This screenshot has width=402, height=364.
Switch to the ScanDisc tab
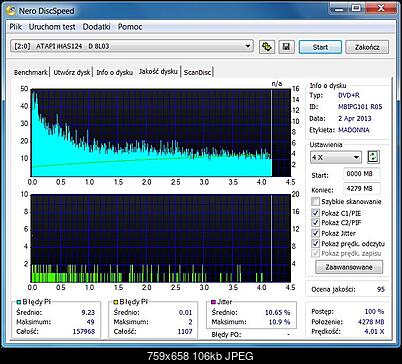[198, 72]
